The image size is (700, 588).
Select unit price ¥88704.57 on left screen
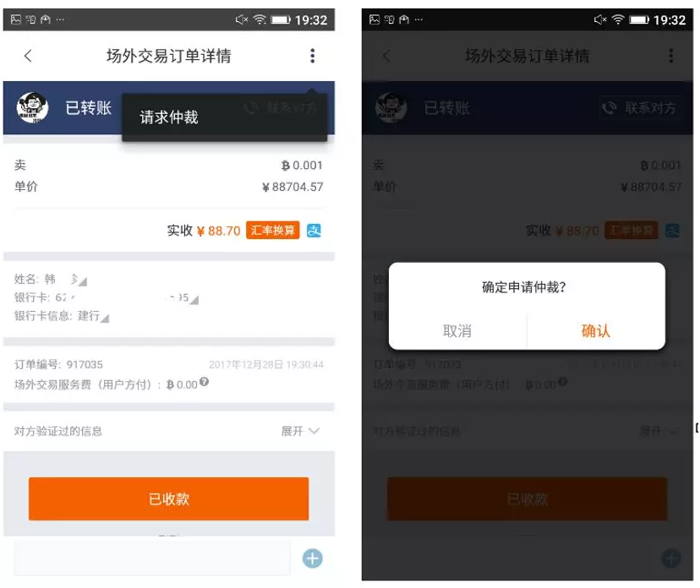tap(293, 187)
